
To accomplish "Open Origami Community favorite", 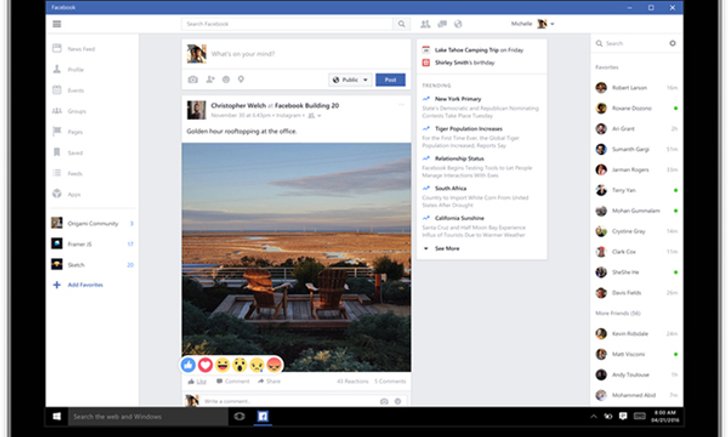I will [92, 223].
